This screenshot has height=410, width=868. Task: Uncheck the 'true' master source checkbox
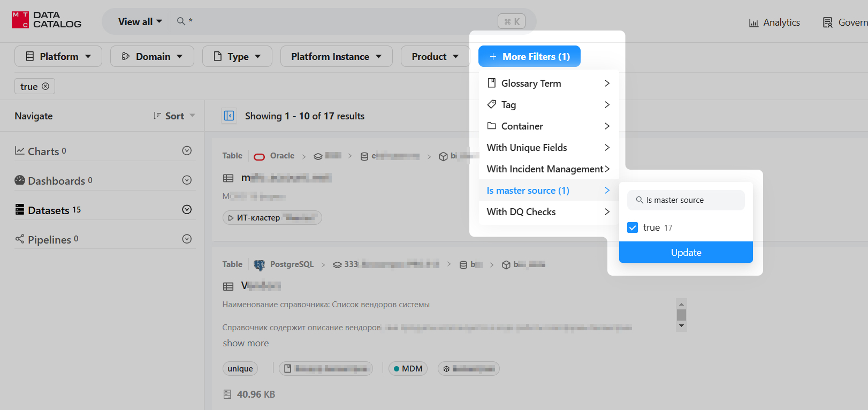pyautogui.click(x=633, y=227)
